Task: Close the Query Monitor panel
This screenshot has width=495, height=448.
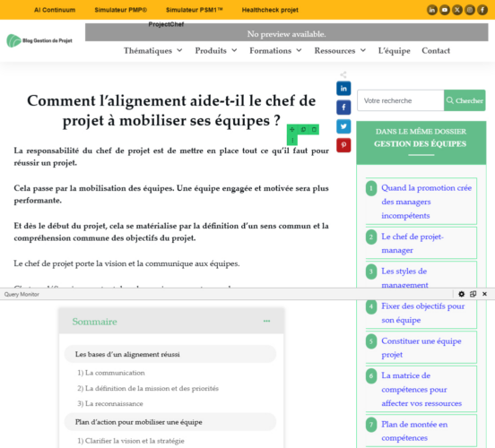Action: [x=484, y=294]
